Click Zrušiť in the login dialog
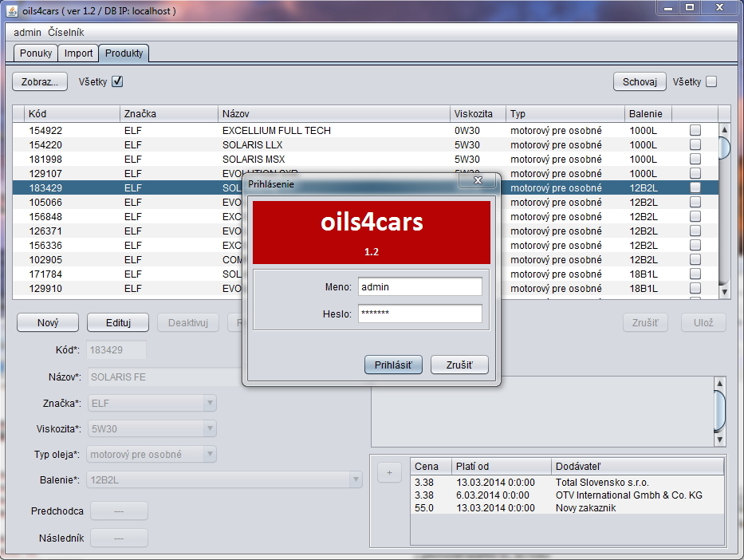 tap(459, 365)
